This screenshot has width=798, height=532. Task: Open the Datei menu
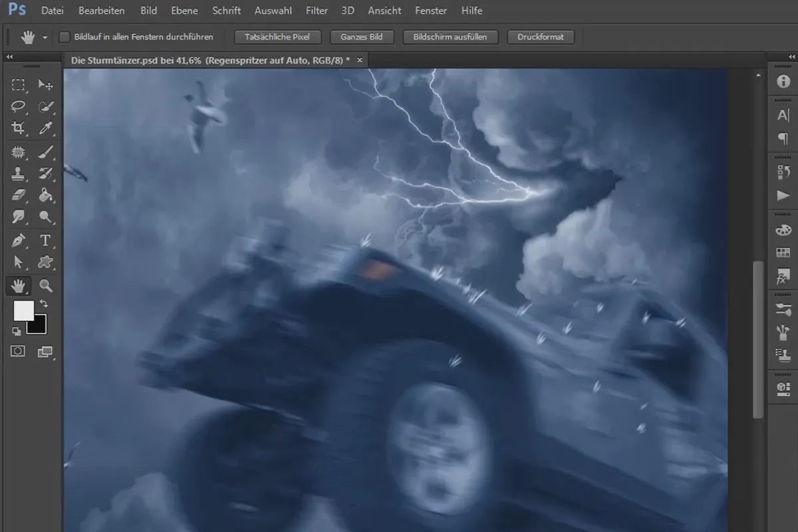click(x=52, y=11)
